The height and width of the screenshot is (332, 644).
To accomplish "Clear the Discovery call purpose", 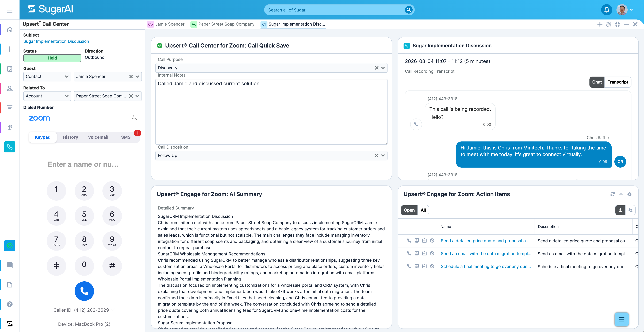I will click(x=377, y=68).
